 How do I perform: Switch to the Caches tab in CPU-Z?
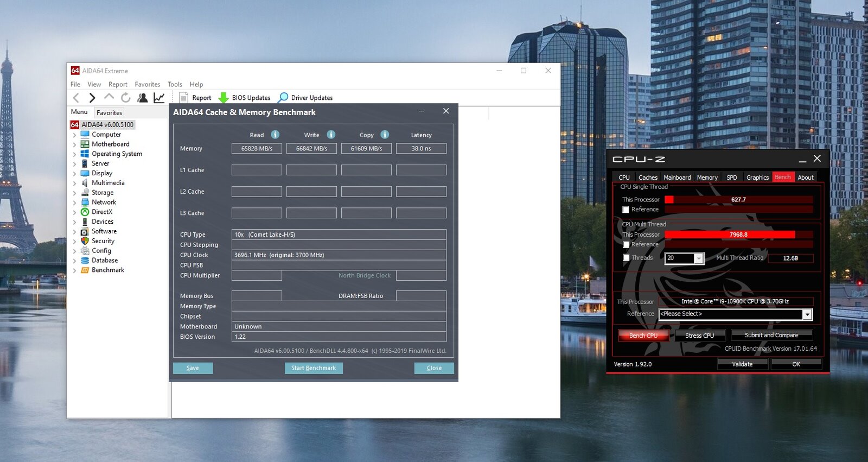click(648, 178)
